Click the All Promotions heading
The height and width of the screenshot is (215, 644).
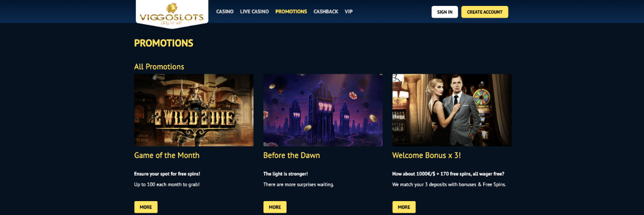pyautogui.click(x=159, y=67)
